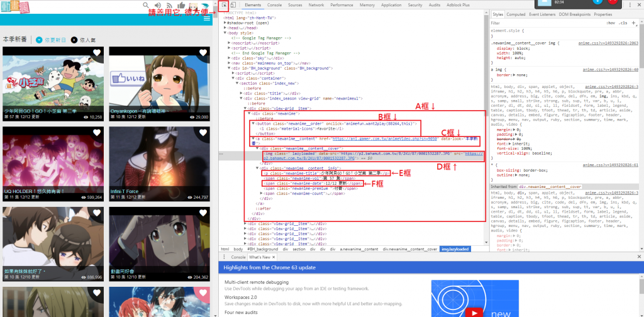
Task: Sort new anime by 依更新日
Action: point(51,40)
